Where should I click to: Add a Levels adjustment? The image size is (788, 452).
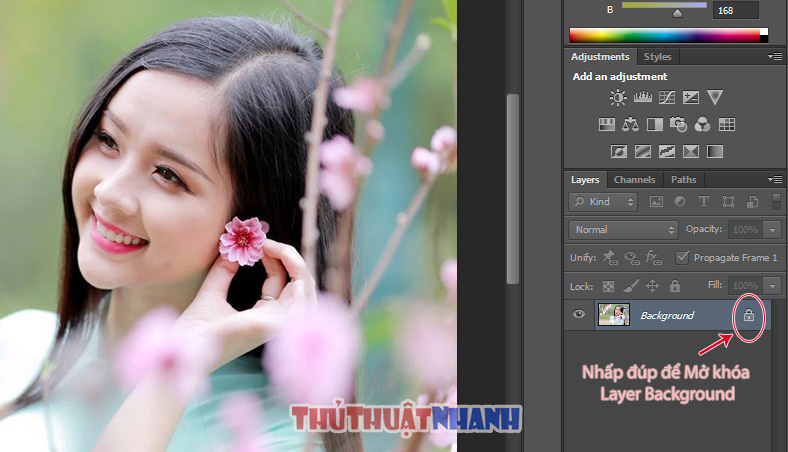coord(642,97)
